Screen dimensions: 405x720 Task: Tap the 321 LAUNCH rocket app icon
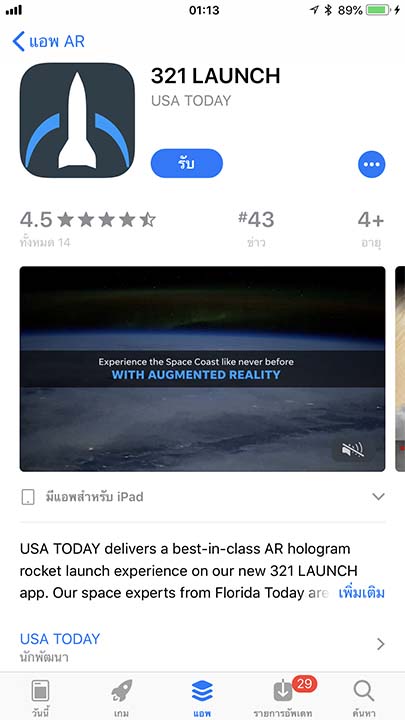77,120
